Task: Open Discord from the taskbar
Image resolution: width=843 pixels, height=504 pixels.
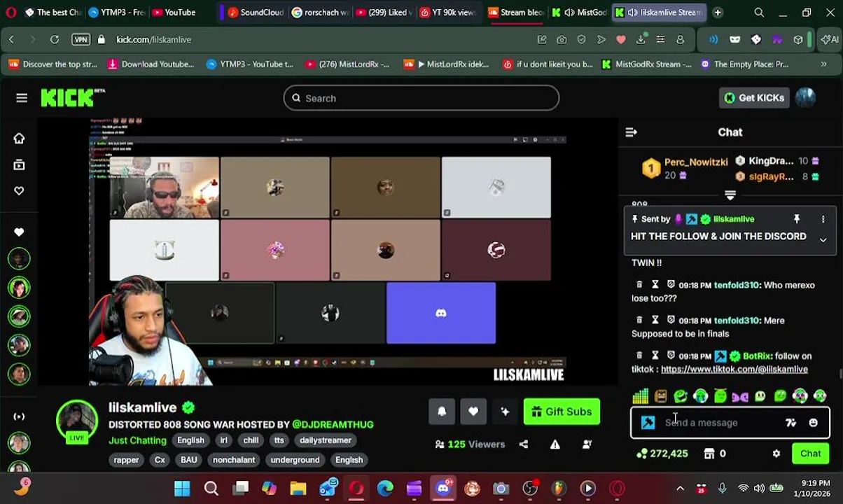Action: 443,489
